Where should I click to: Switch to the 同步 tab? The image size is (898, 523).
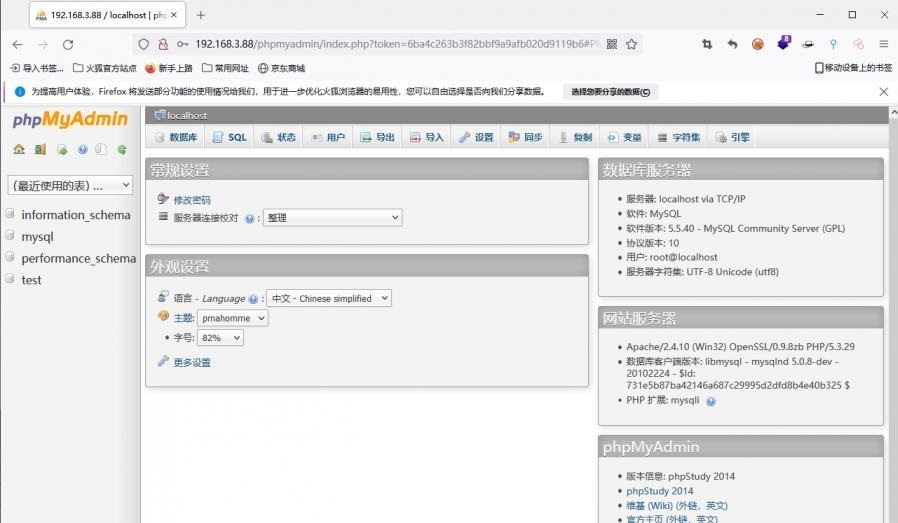525,137
